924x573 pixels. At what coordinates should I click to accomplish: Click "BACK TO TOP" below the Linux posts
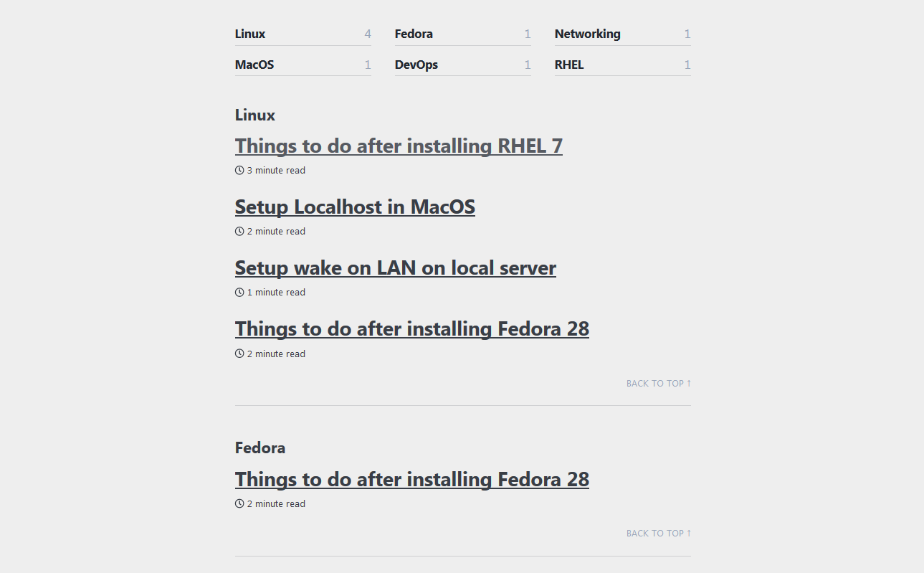(x=658, y=383)
